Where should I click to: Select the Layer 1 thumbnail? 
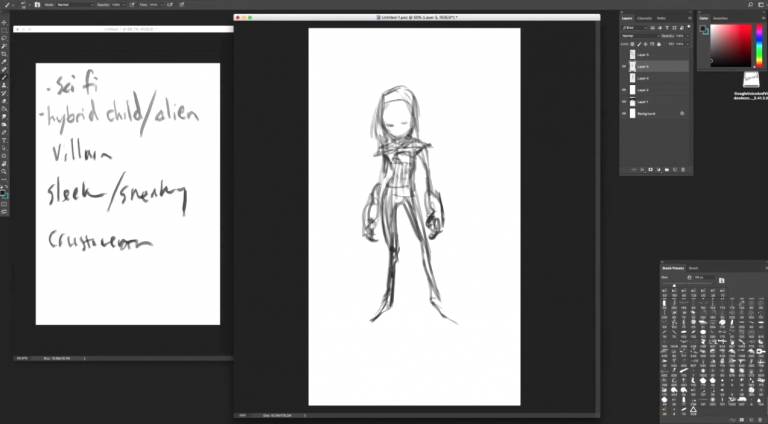click(632, 102)
